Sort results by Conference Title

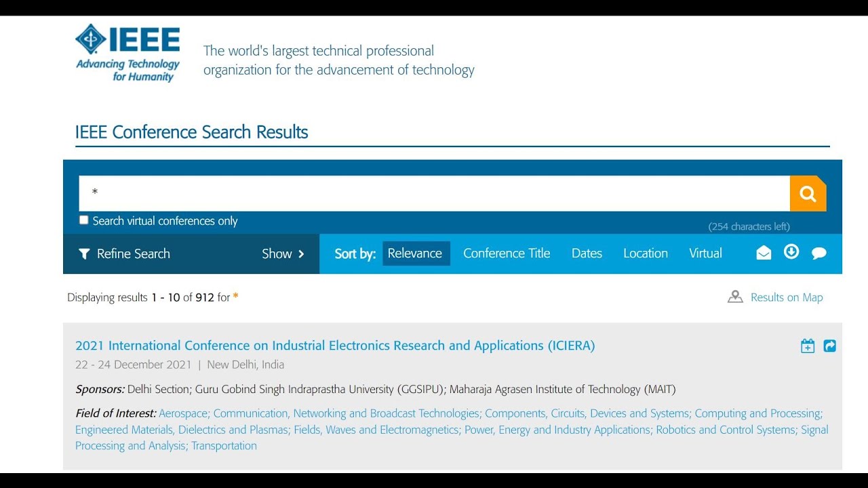(507, 253)
